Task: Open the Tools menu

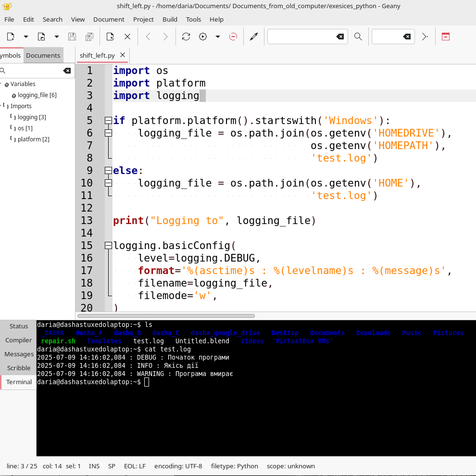Action: tap(193, 19)
